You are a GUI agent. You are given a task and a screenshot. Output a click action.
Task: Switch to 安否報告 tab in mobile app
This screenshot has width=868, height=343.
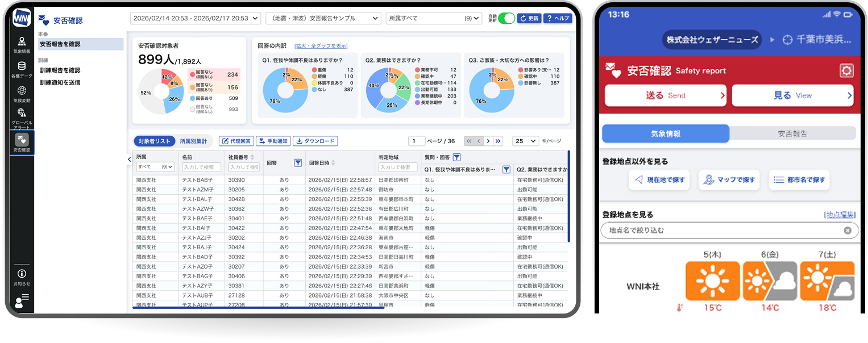(x=792, y=133)
